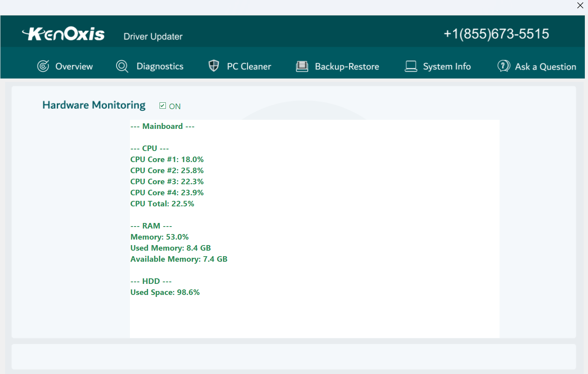Click the Used Space 98.6% HDD reading
This screenshot has width=588, height=374.
pos(165,292)
